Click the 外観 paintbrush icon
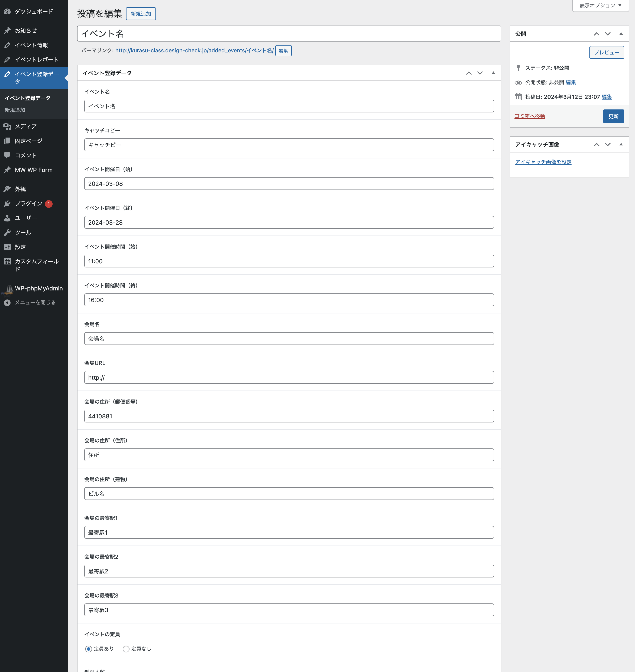The width and height of the screenshot is (635, 672). [x=7, y=189]
